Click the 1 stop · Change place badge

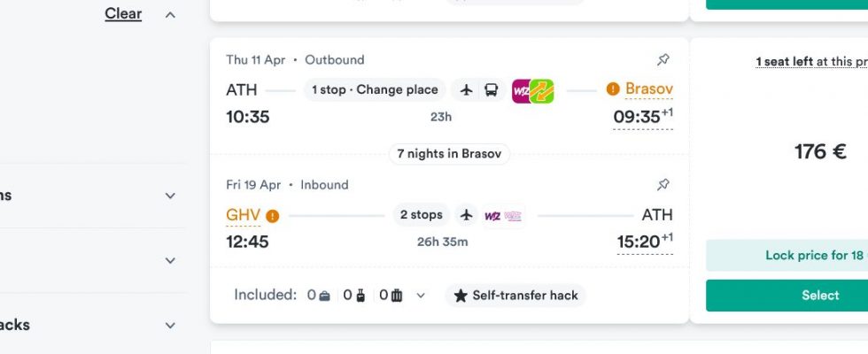tap(375, 89)
